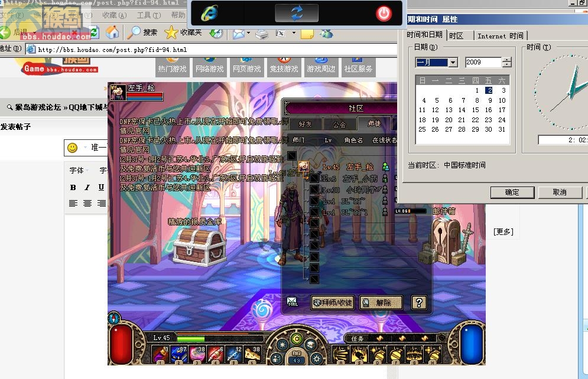The image size is (588, 379).
Task: Select the 小玲同学 apprentice row
Action: (349, 190)
